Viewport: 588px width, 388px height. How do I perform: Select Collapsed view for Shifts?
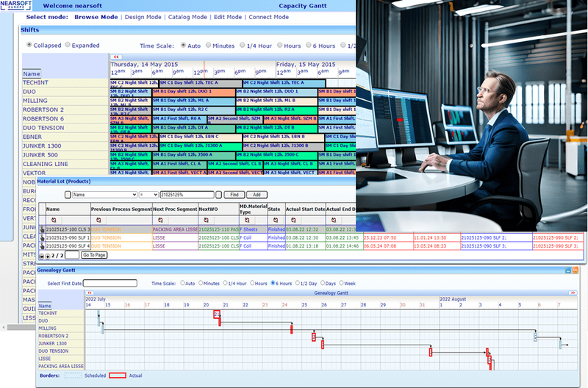pos(29,45)
